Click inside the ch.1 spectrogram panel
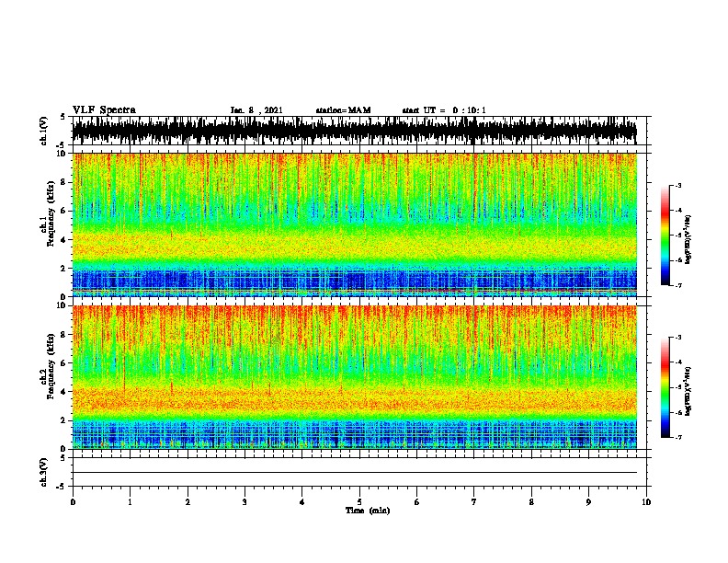 [x=354, y=224]
